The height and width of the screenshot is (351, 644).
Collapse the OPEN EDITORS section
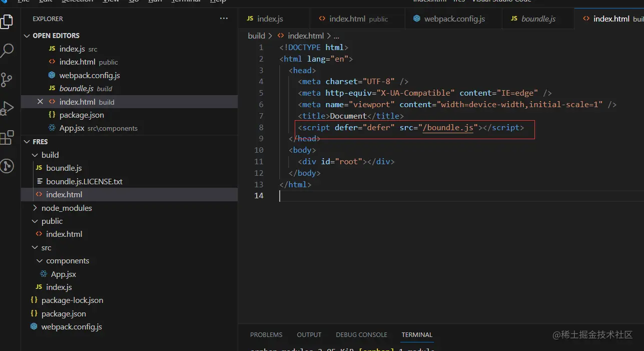click(x=27, y=36)
